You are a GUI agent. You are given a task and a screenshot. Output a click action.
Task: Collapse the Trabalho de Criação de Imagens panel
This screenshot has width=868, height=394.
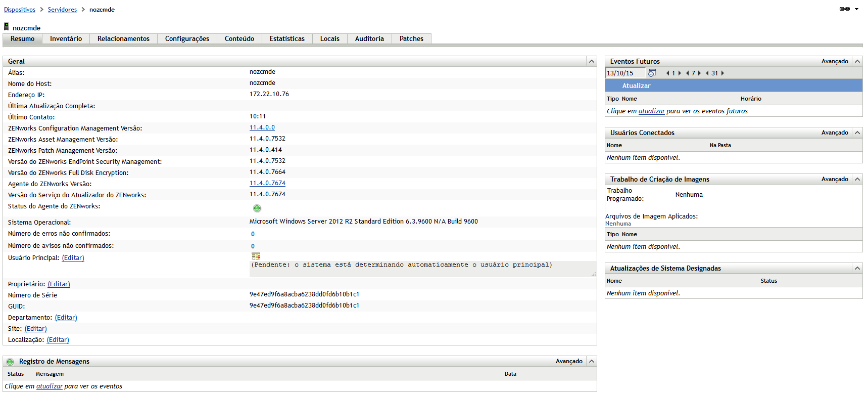[x=857, y=179]
